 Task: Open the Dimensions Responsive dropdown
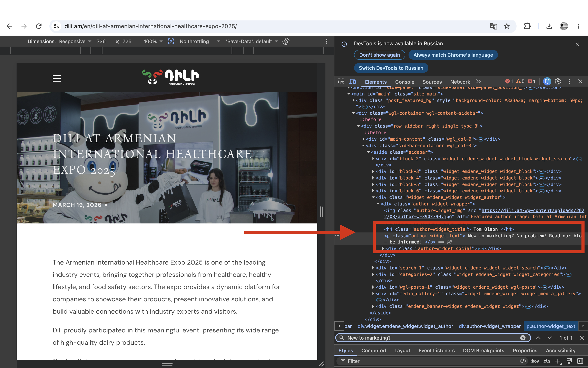(x=75, y=41)
